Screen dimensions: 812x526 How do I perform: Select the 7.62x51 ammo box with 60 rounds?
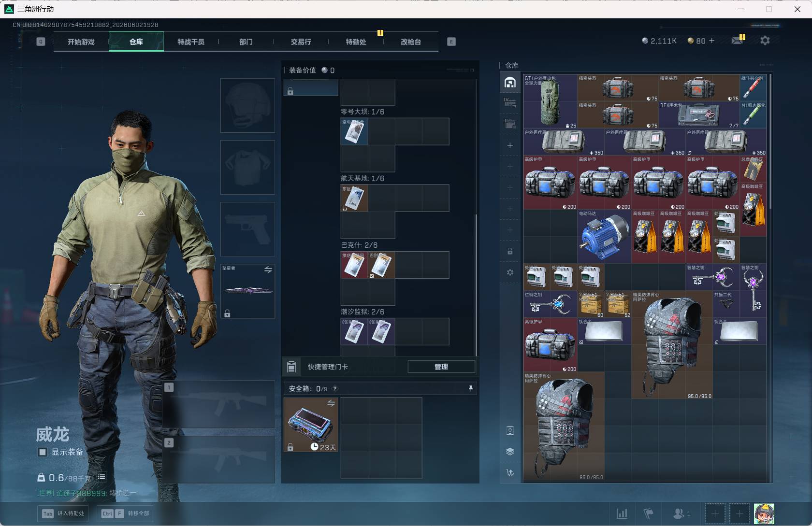(591, 304)
